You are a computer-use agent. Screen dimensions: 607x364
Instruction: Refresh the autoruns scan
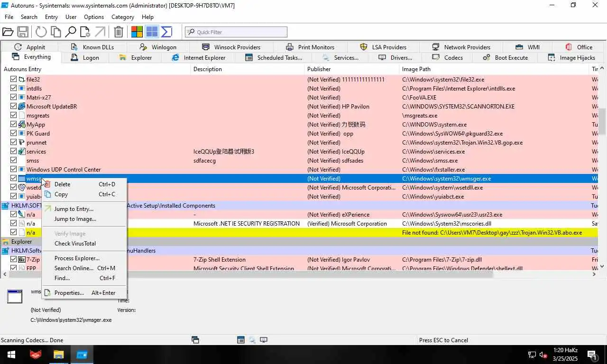pos(41,32)
